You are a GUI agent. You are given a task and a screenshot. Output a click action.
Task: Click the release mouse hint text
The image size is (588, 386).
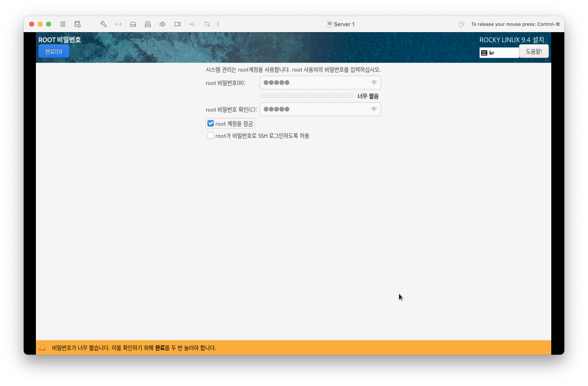coord(515,24)
